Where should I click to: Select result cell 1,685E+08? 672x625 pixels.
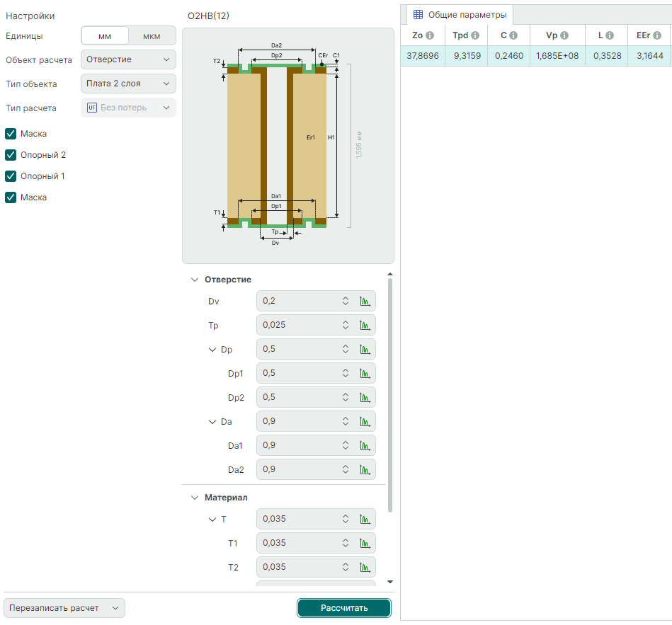pyautogui.click(x=557, y=56)
